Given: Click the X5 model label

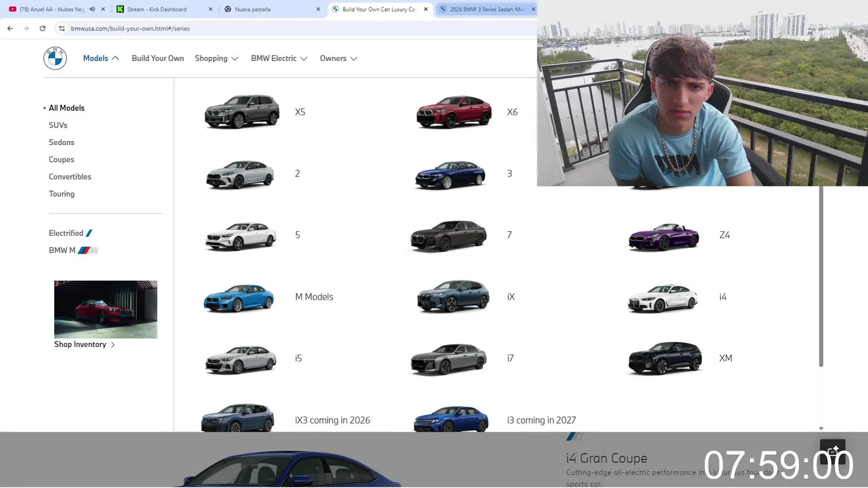Looking at the screenshot, I should [300, 113].
